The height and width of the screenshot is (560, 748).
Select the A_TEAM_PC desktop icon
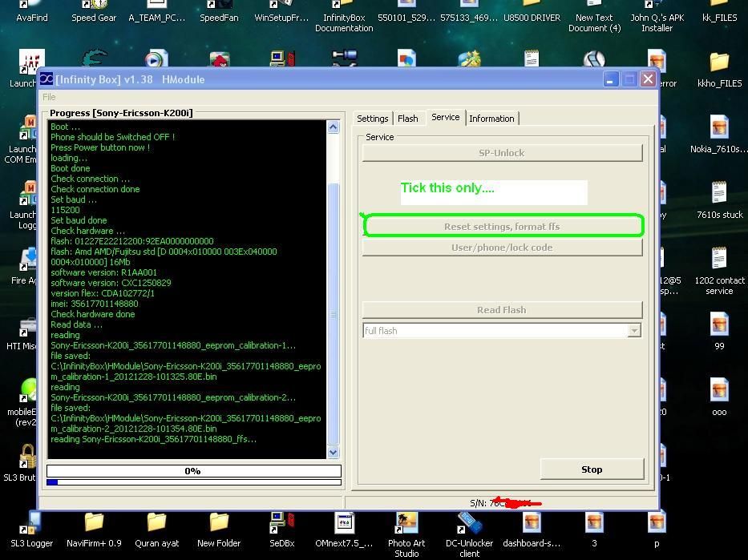coord(156,12)
